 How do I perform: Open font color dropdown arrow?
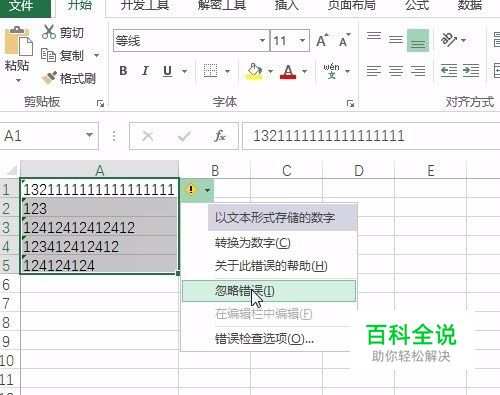tap(304, 71)
